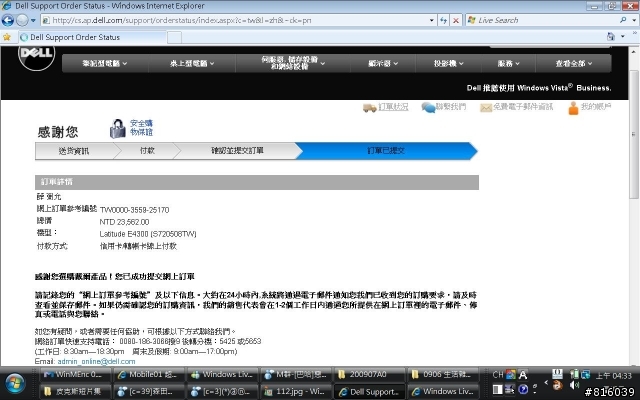This screenshot has height=400, width=640.
Task: Click the admin_online@dell.com email link
Action: (96, 362)
